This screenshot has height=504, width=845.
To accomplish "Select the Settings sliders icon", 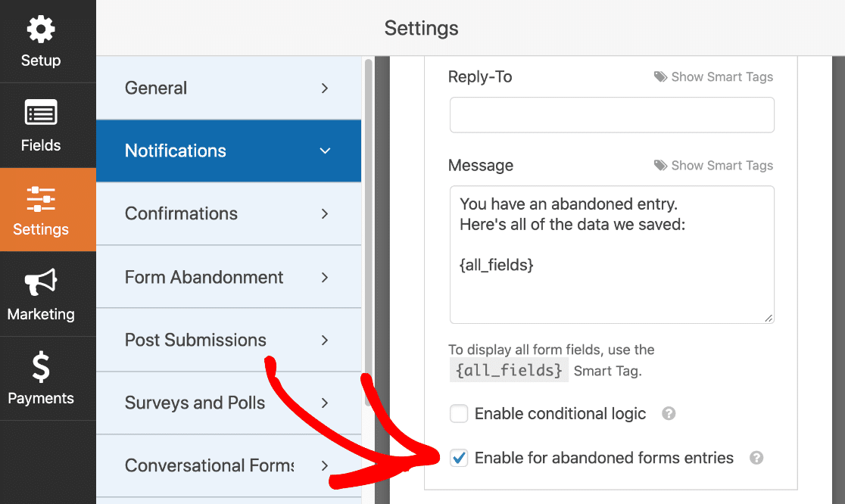I will [41, 198].
